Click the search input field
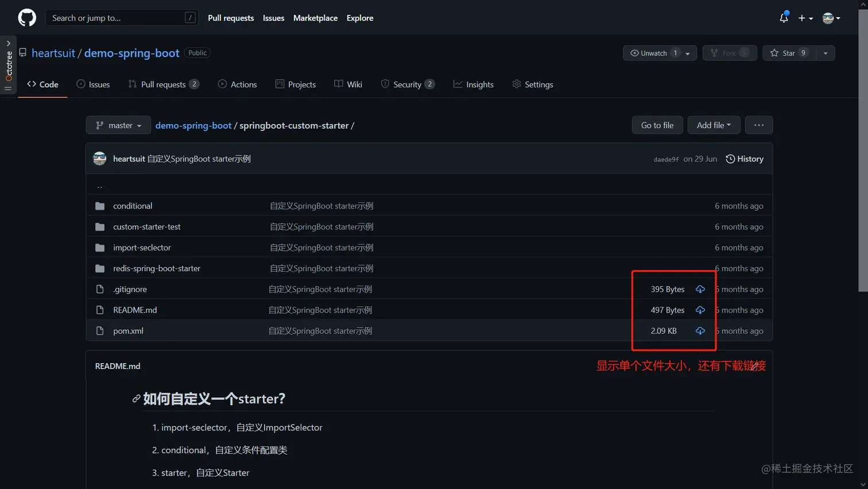The height and width of the screenshot is (489, 868). coord(122,18)
